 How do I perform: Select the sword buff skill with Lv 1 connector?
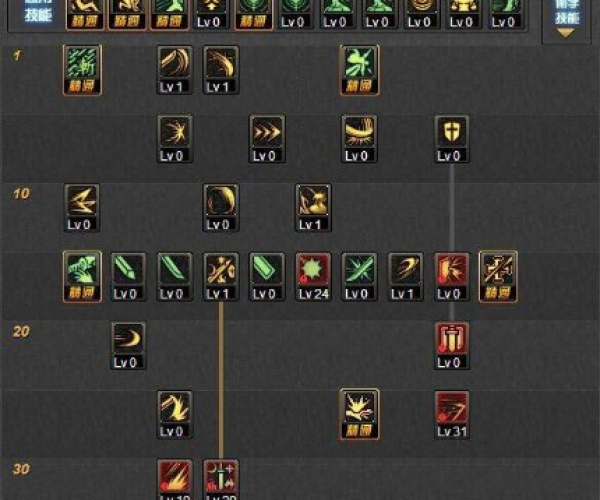221,277
